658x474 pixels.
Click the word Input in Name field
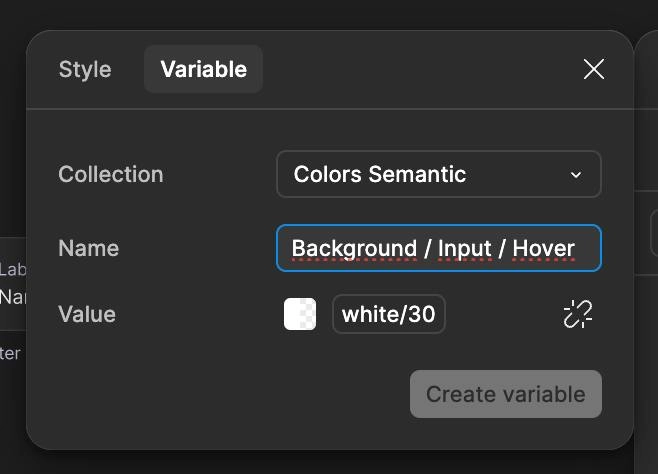click(464, 249)
